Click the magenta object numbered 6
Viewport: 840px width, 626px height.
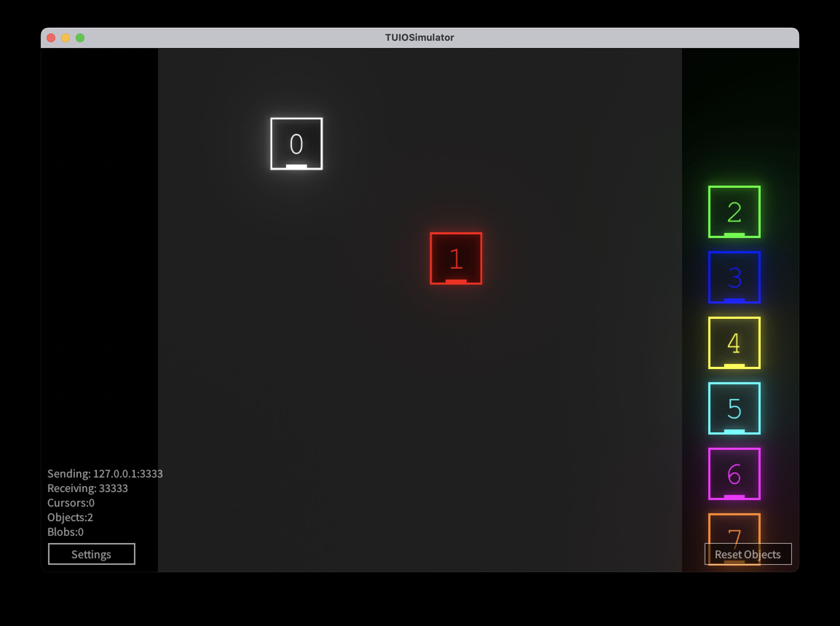pos(734,474)
